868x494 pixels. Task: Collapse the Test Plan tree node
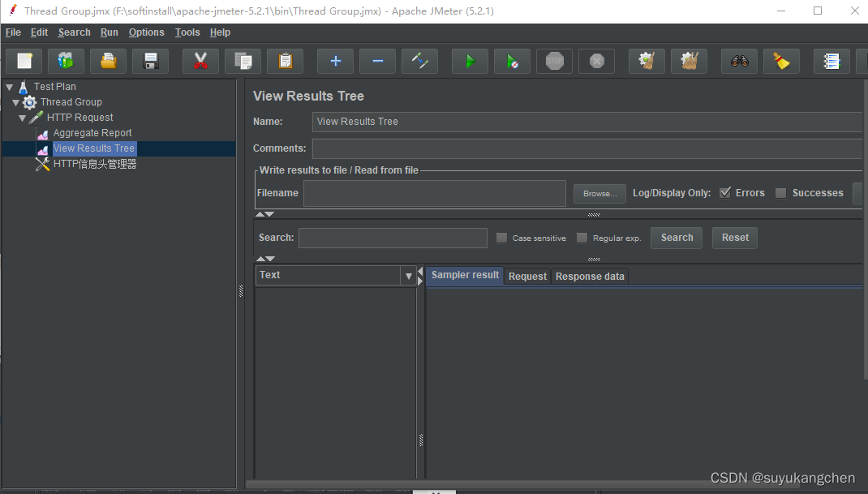pos(10,87)
